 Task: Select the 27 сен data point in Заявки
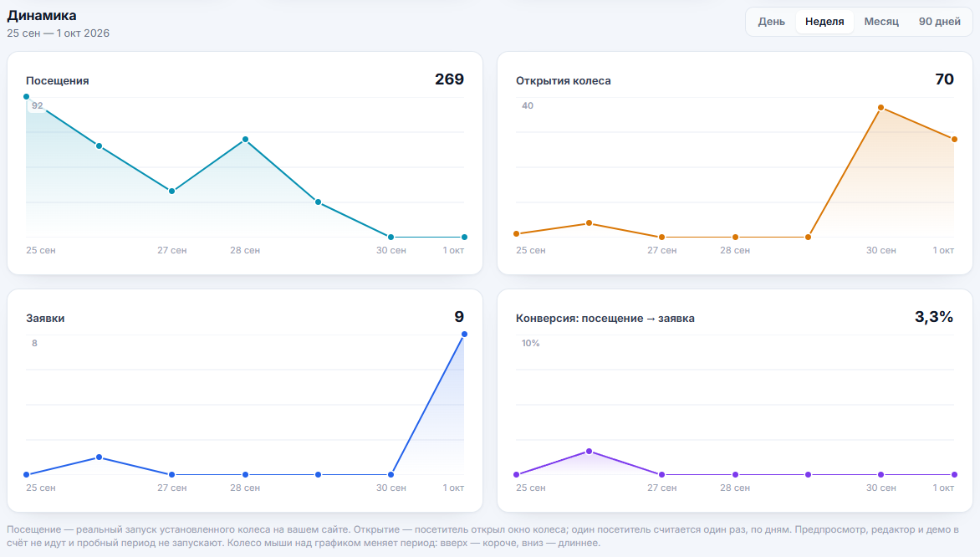tap(172, 474)
